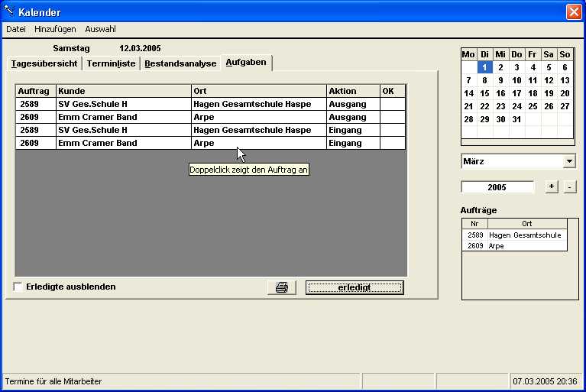Select order 2609 Arpe in Aufträge list
The height and width of the screenshot is (392, 586).
[514, 246]
